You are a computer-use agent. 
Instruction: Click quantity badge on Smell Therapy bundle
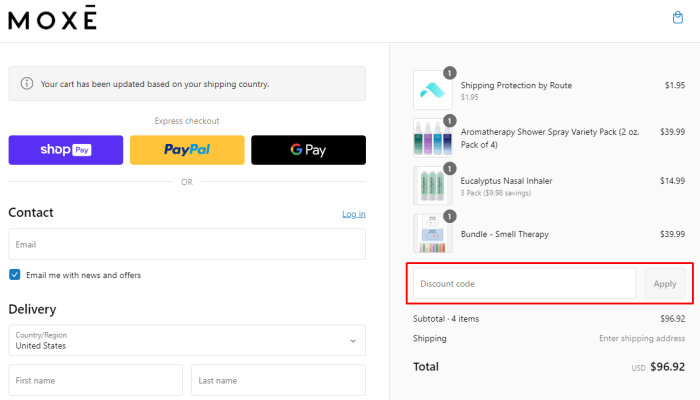point(450,217)
